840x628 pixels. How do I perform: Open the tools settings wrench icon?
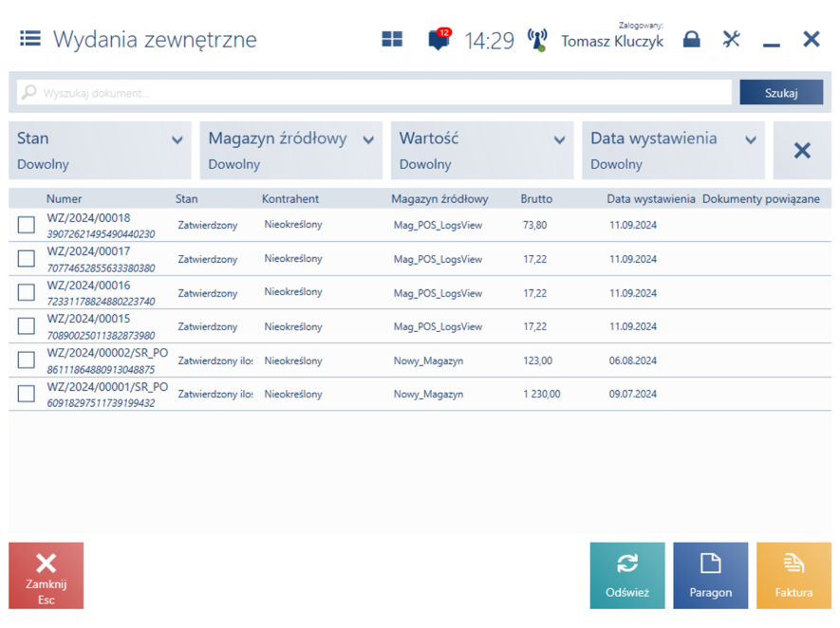pos(731,39)
